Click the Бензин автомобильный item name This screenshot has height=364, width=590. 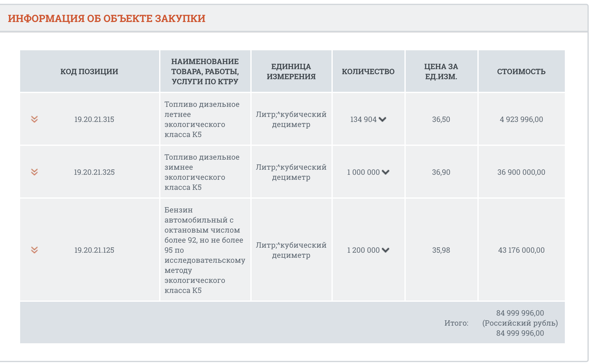pos(205,250)
